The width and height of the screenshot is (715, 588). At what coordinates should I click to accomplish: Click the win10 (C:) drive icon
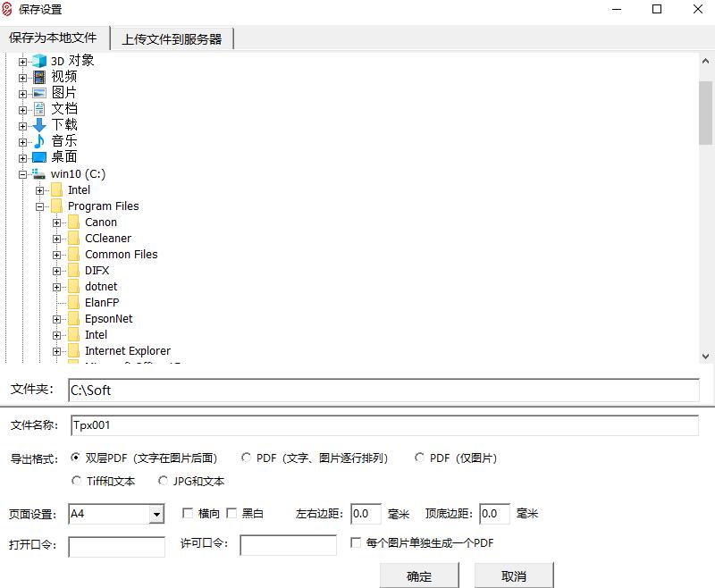[x=38, y=173]
